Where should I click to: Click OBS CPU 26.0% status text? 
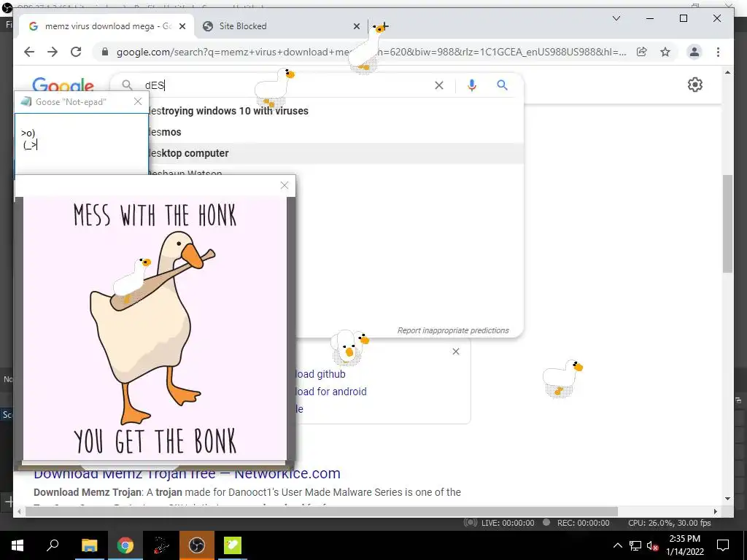[670, 523]
